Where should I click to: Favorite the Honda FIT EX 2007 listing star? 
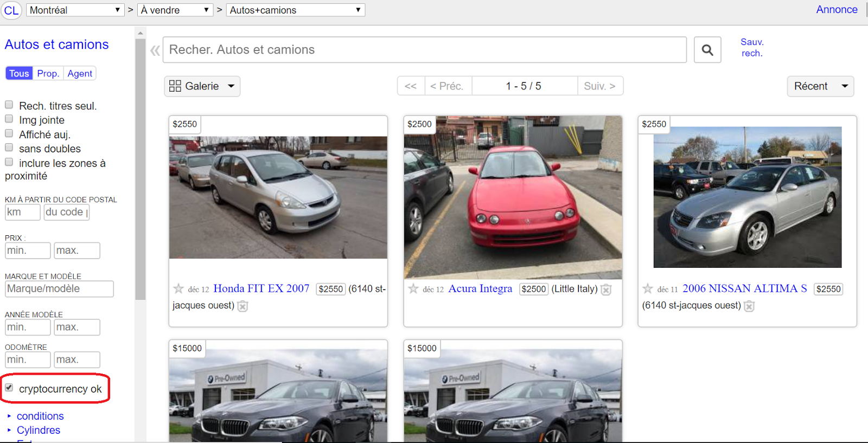pos(178,289)
